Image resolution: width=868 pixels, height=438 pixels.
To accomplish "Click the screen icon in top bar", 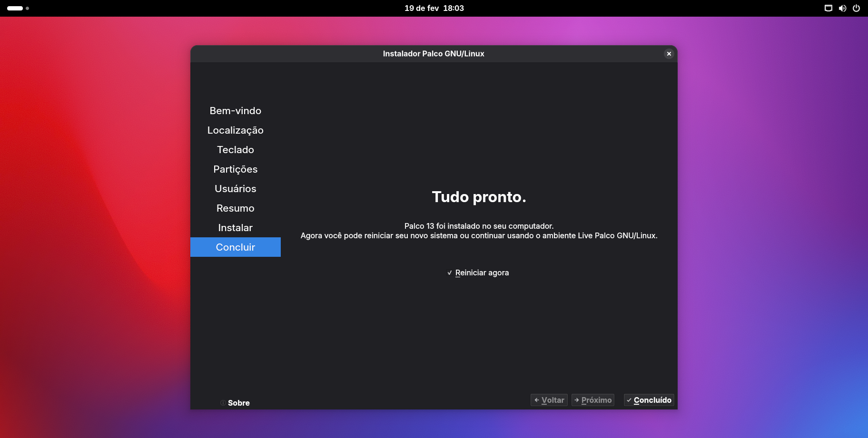I will point(828,8).
